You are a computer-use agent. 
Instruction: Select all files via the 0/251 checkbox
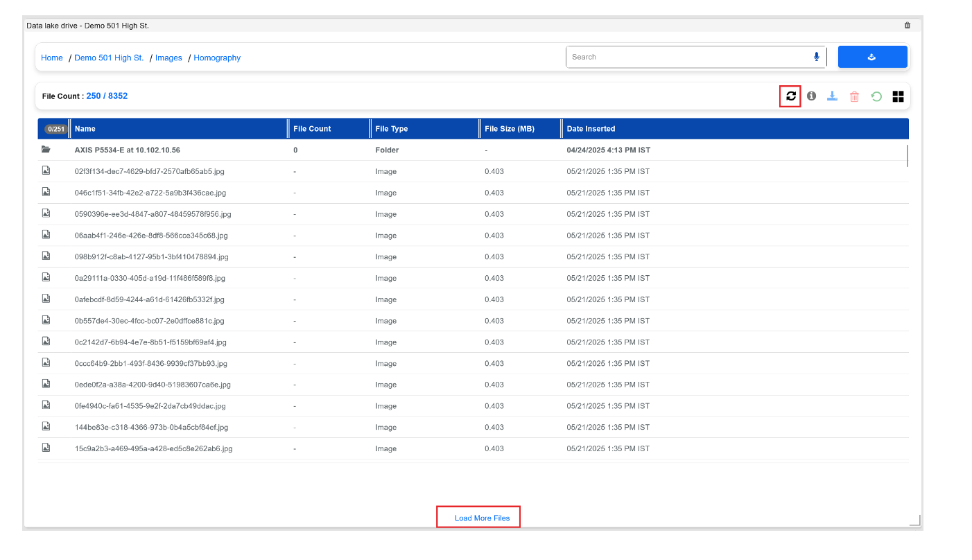click(x=55, y=128)
